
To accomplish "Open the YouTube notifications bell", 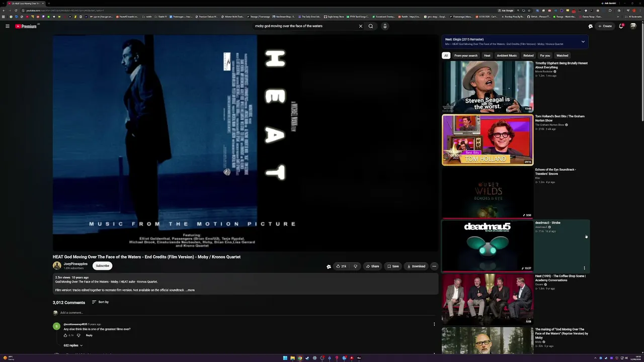I will point(621,26).
